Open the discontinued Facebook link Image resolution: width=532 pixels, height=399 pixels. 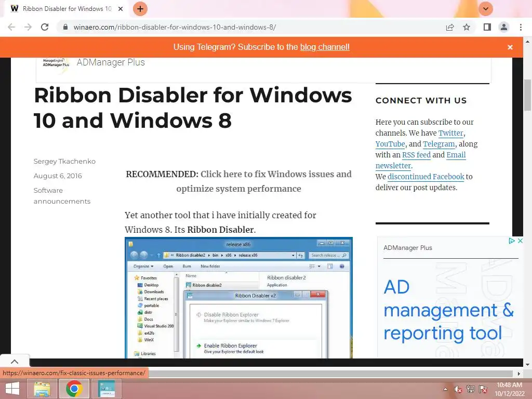(x=426, y=177)
